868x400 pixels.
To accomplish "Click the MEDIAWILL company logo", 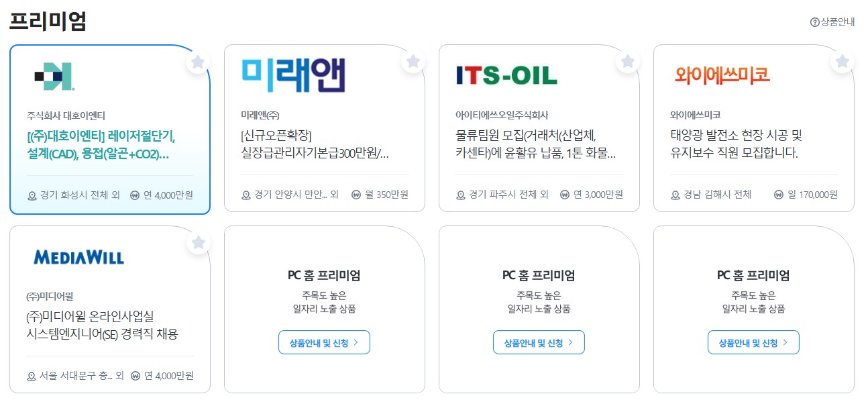I will [x=78, y=256].
